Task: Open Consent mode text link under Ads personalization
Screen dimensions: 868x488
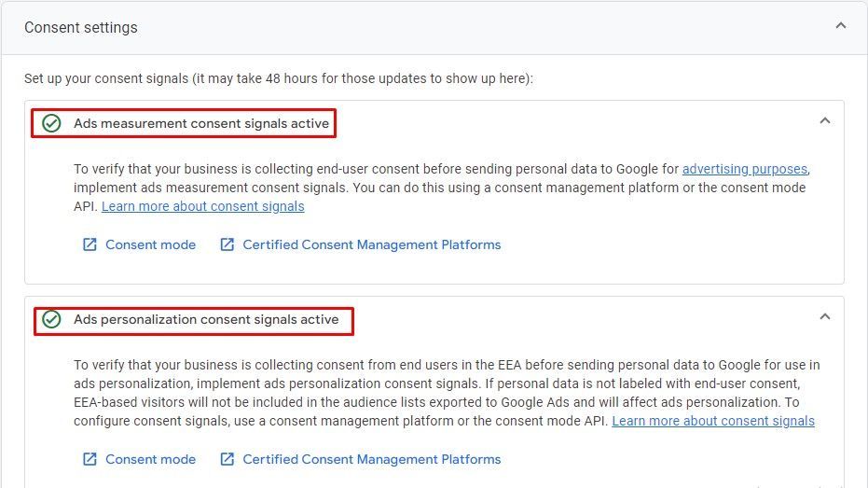Action: (150, 459)
